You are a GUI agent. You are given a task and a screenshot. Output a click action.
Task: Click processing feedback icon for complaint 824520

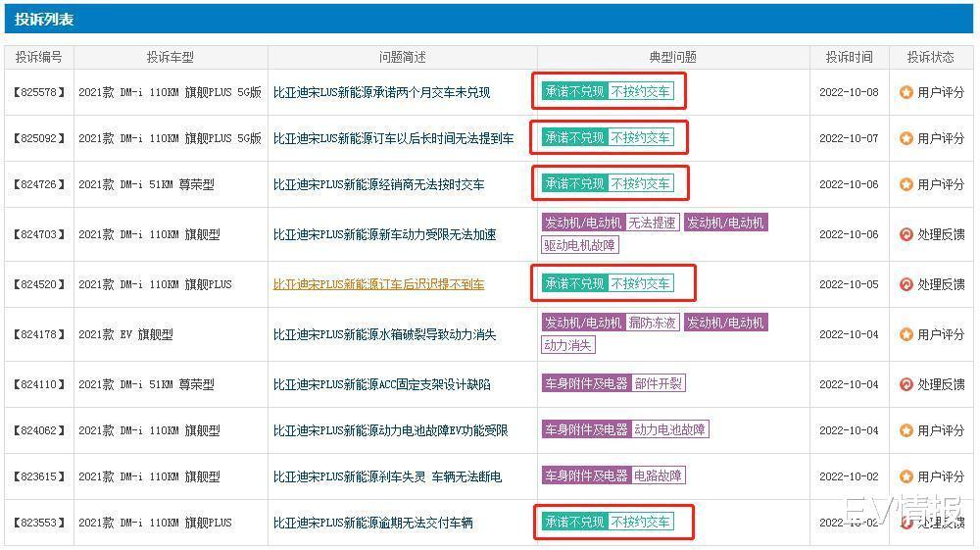point(906,284)
